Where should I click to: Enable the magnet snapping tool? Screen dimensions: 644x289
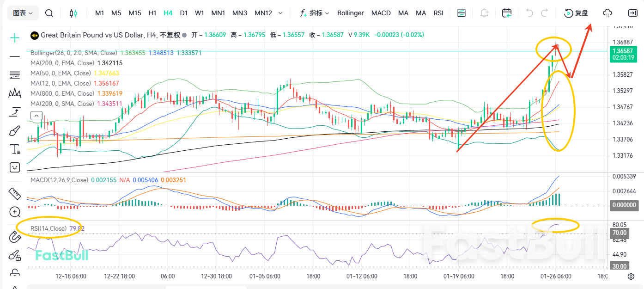pos(14,237)
